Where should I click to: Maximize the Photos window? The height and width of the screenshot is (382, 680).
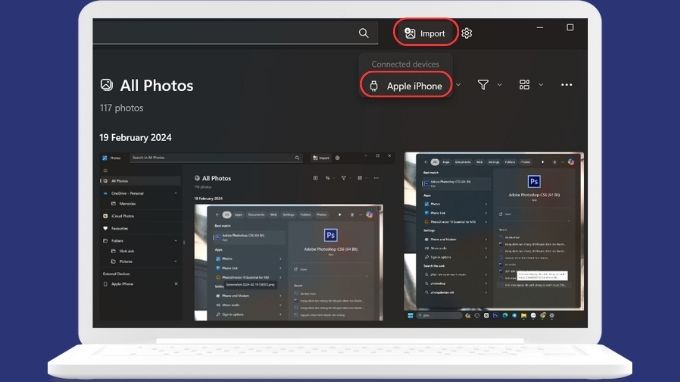coord(570,27)
